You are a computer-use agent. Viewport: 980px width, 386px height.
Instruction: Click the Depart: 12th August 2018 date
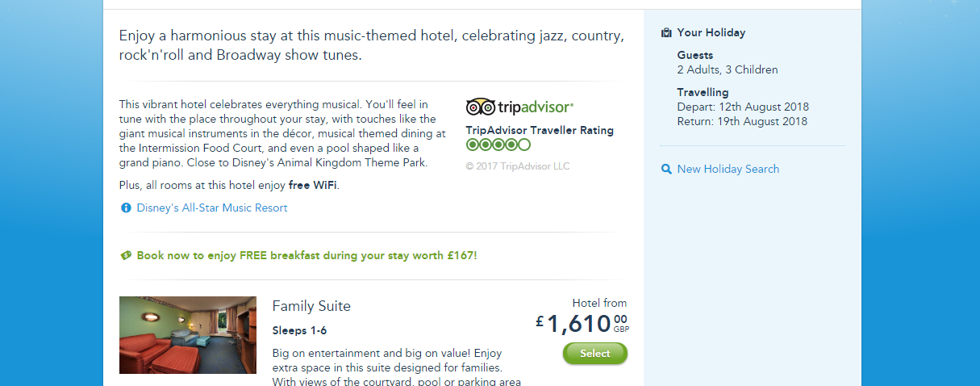[742, 107]
